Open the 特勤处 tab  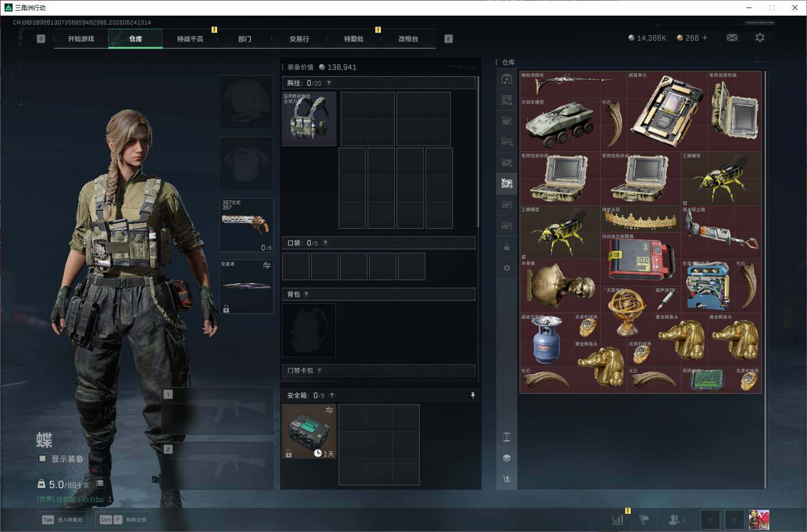coord(354,39)
